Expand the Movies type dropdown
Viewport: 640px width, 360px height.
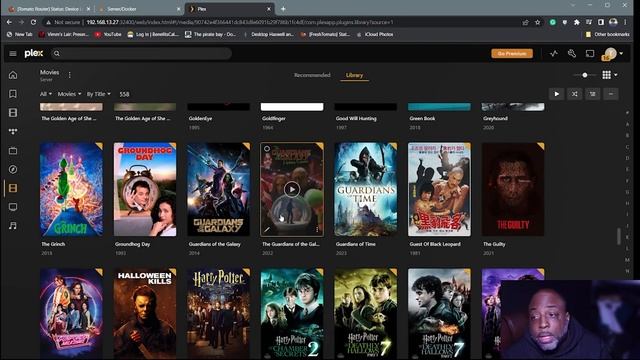(69, 94)
